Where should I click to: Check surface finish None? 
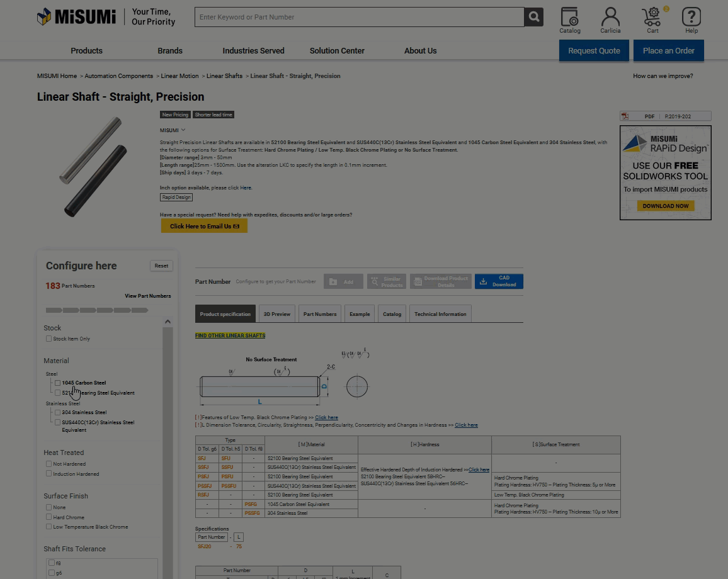point(48,507)
